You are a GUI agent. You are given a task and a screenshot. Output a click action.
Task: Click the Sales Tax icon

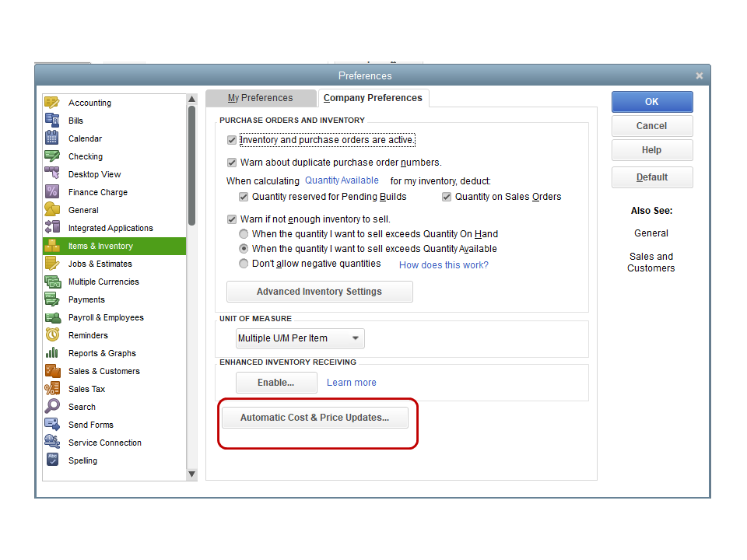pyautogui.click(x=52, y=389)
